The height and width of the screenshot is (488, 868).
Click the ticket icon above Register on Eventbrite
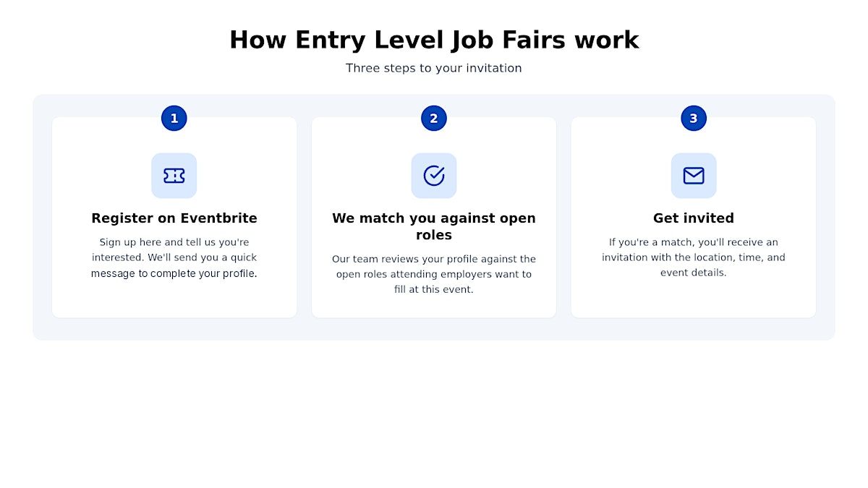pos(174,176)
